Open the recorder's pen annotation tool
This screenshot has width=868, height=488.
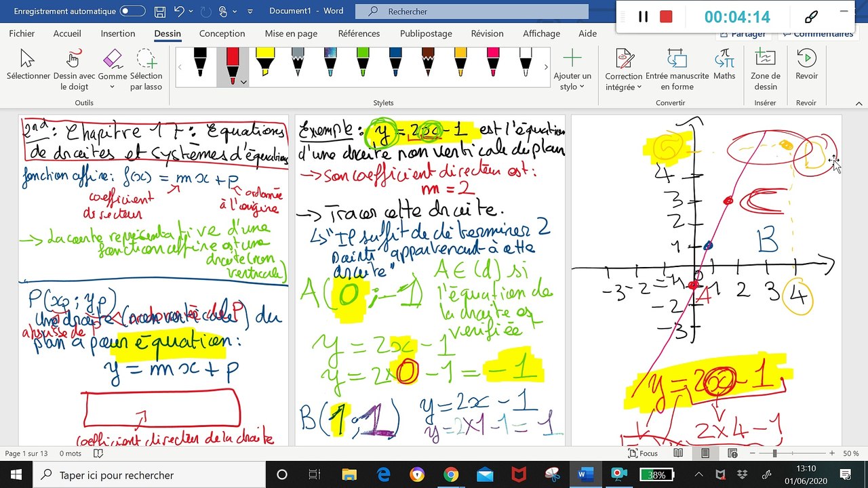click(811, 17)
